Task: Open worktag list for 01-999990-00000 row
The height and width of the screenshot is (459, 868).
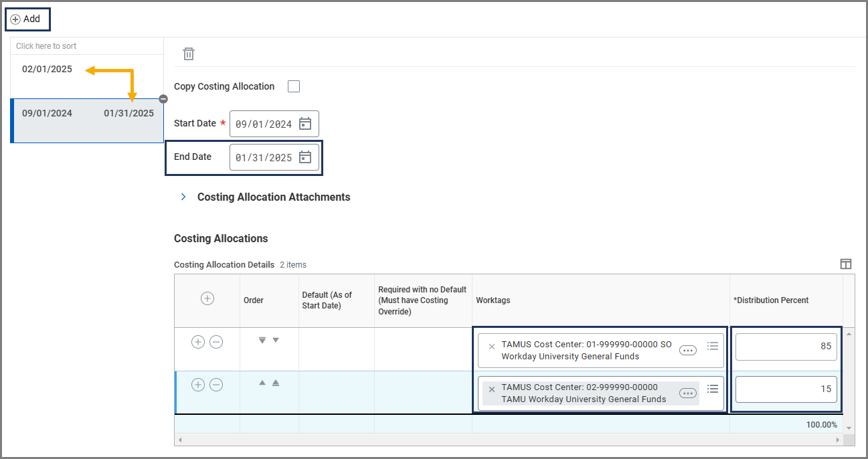Action: point(713,346)
